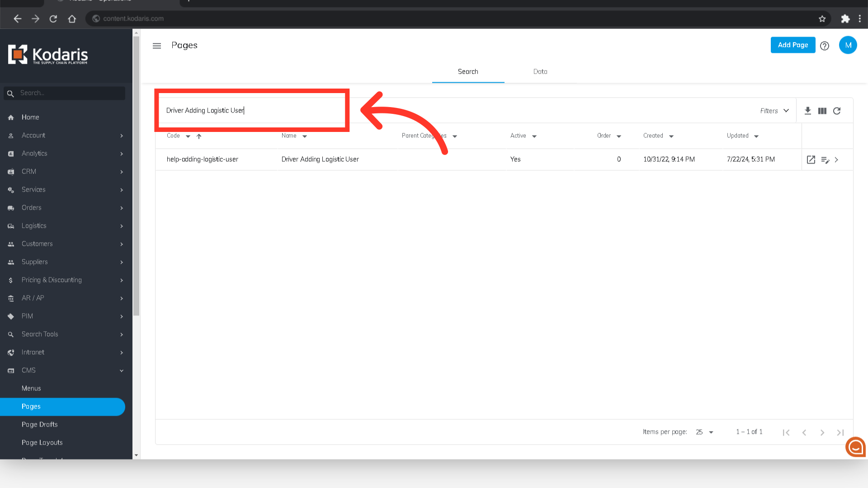Toggle the hamburger menu icon
This screenshot has height=488, width=868.
[157, 46]
